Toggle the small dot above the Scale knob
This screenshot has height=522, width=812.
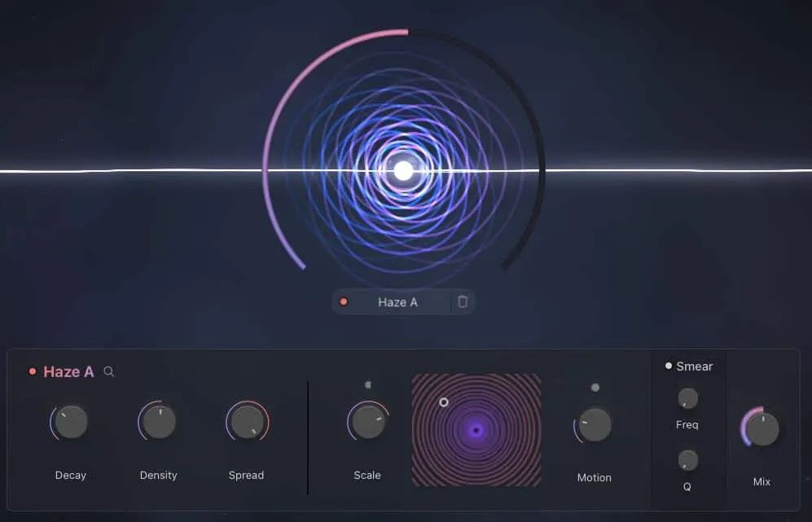point(368,384)
